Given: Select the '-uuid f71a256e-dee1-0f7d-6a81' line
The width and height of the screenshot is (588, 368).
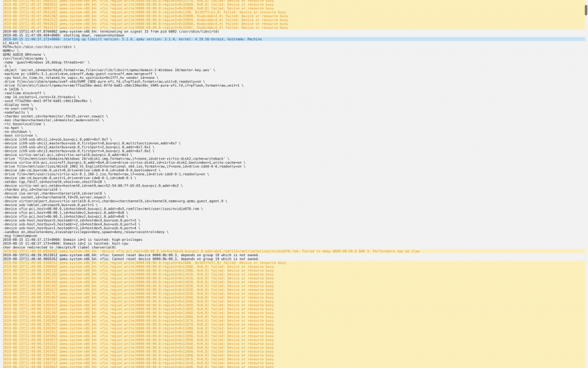Looking at the screenshot, I should point(47,101).
